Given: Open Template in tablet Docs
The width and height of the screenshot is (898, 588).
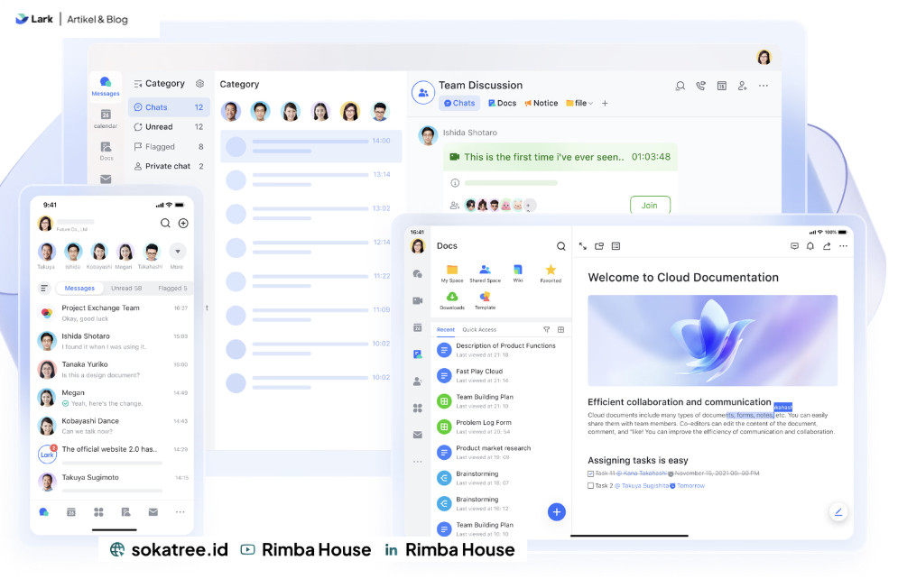Looking at the screenshot, I should pyautogui.click(x=485, y=300).
